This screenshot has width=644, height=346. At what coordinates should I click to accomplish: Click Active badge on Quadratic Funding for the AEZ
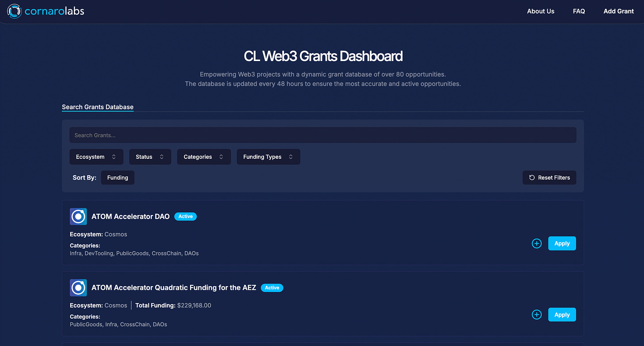point(272,288)
